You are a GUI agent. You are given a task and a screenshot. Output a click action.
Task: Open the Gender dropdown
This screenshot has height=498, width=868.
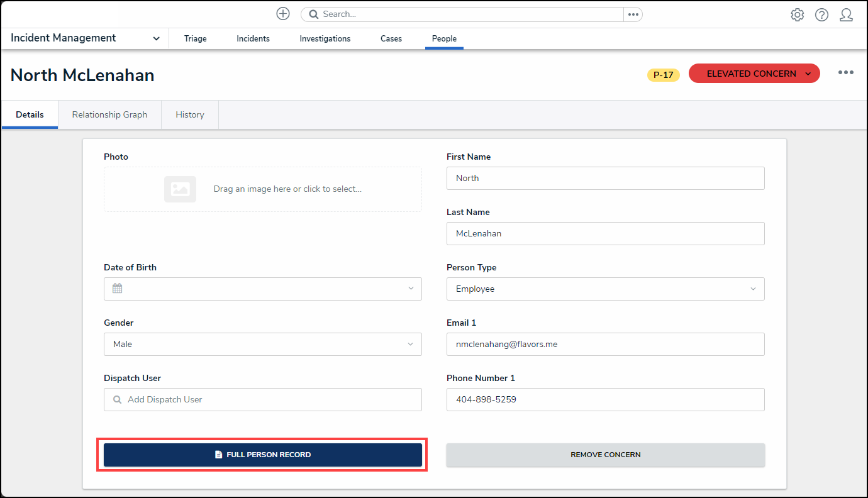[262, 344]
